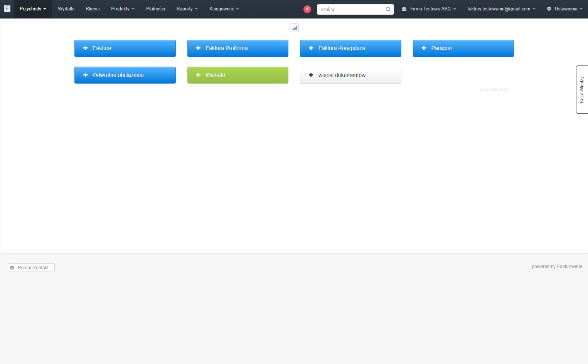The height and width of the screenshot is (364, 588).
Task: Go to the Wydatki menu item
Action: point(66,9)
